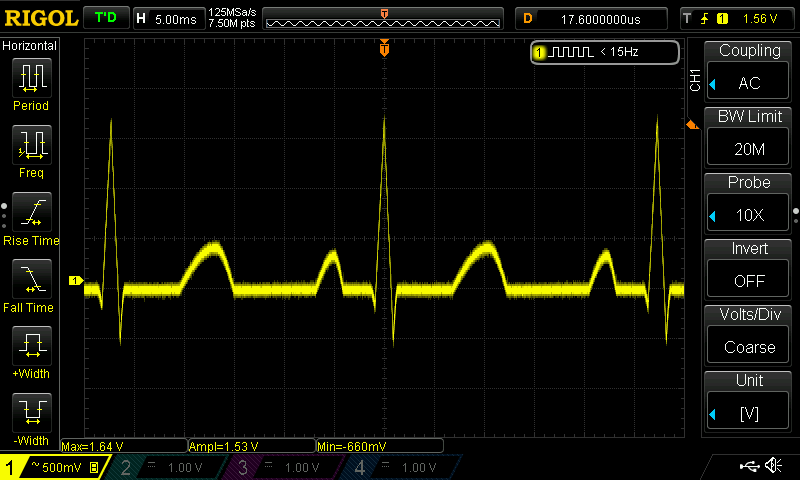
Task: Choose the Rise Time measurement icon
Action: click(x=30, y=213)
